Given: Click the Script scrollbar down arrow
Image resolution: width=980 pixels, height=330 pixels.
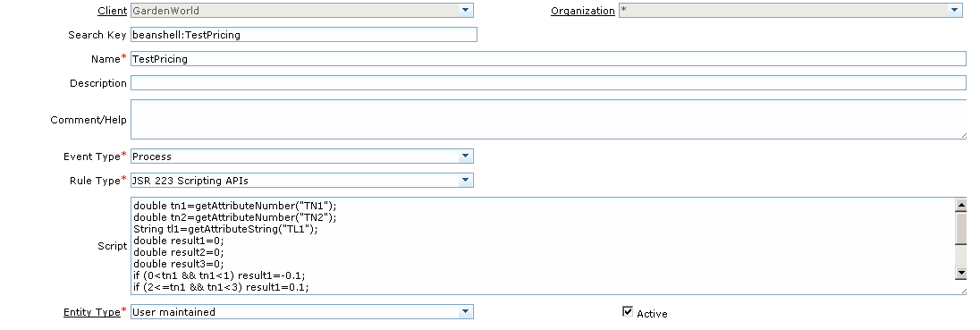Looking at the screenshot, I should 961,273.
